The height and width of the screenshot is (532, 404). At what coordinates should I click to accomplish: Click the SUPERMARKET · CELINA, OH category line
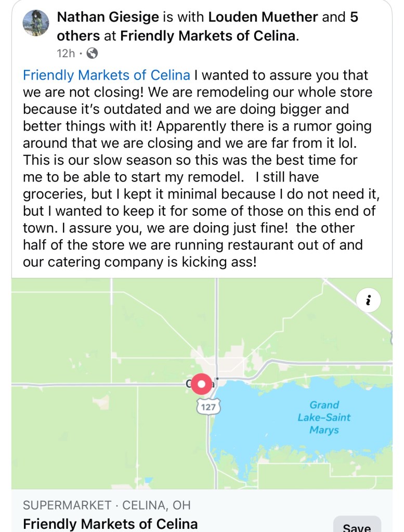pos(107,505)
